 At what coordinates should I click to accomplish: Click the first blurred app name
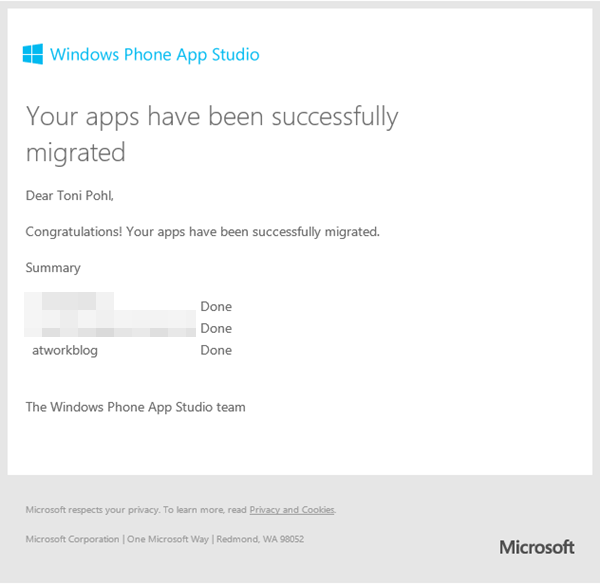pyautogui.click(x=70, y=301)
